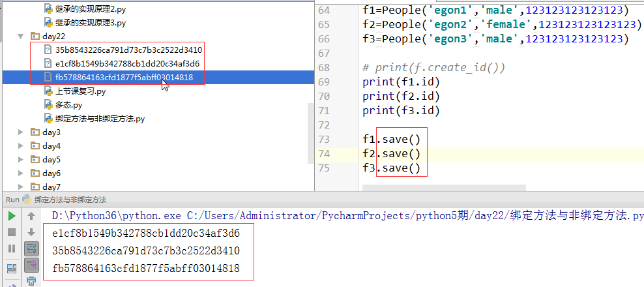Jump down the stack trace arrow
644x287 pixels.
coord(31,232)
